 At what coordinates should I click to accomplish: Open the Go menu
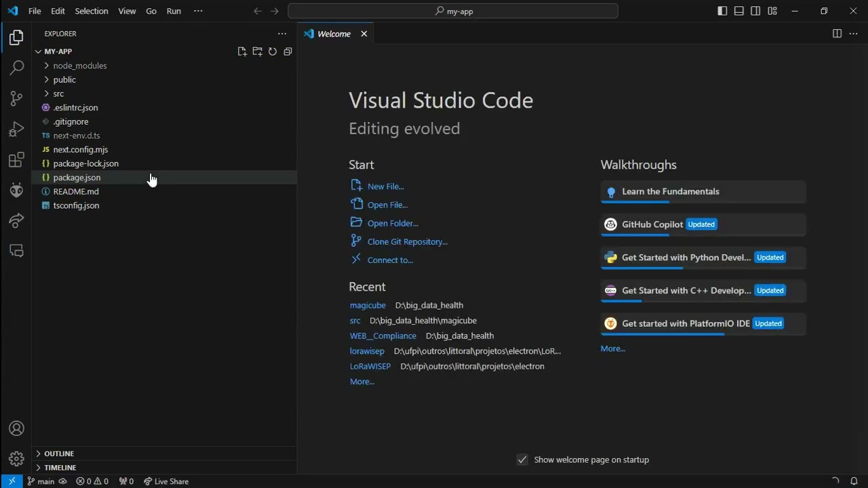click(151, 11)
